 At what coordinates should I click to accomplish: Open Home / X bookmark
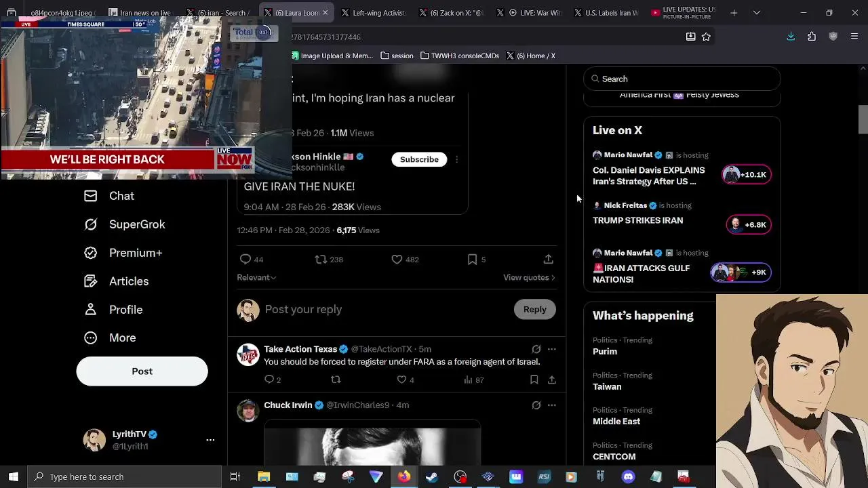tap(532, 56)
